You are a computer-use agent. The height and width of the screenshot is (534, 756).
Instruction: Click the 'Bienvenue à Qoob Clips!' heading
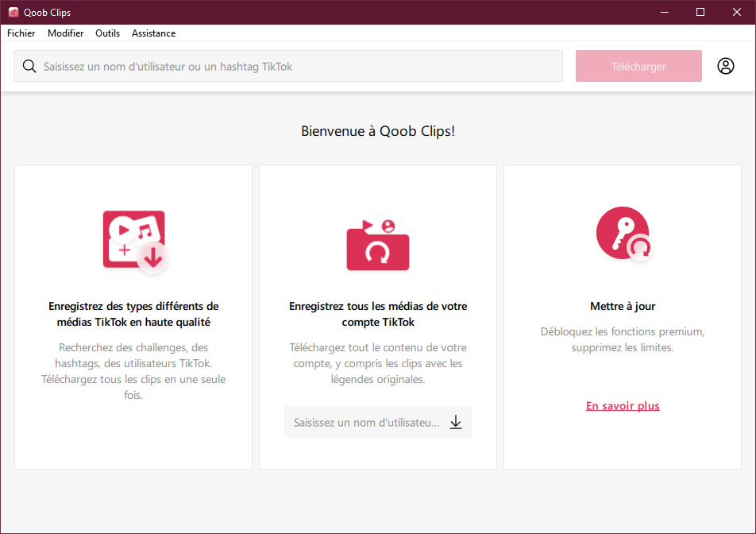378,131
